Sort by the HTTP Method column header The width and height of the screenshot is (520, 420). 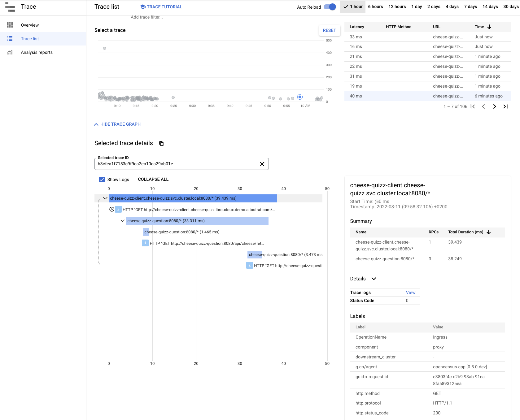399,27
